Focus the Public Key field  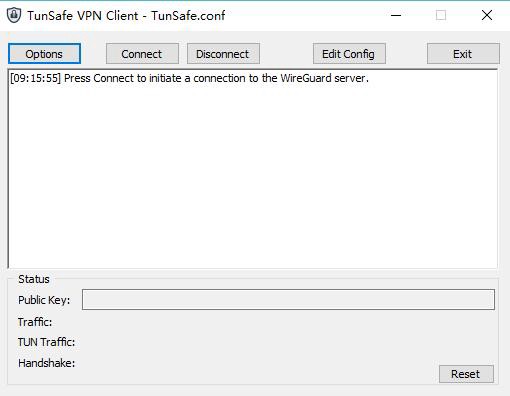(288, 299)
